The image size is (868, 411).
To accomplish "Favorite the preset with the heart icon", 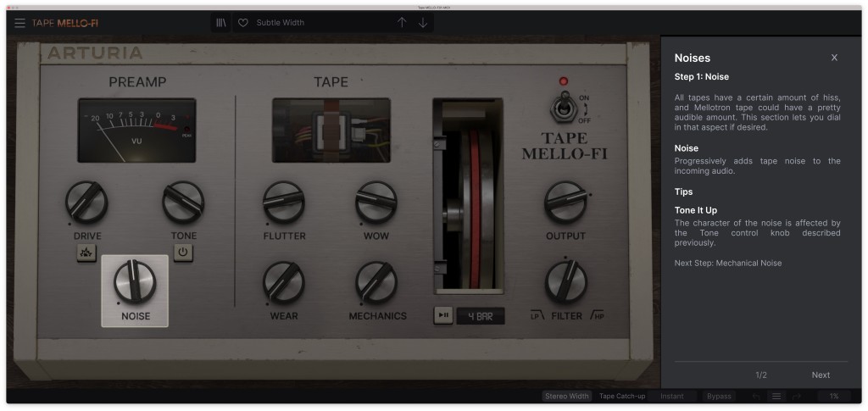I will 243,23.
